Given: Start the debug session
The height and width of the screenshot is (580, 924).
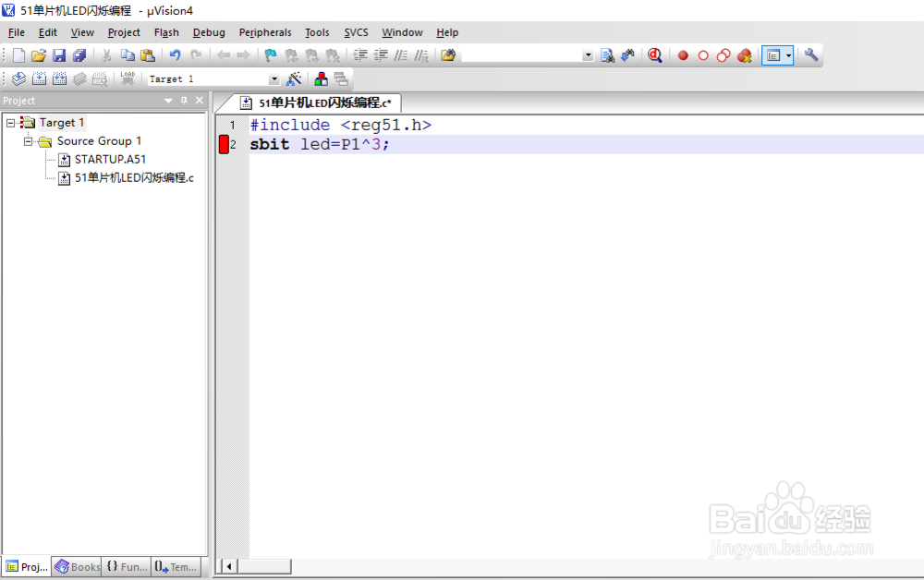Looking at the screenshot, I should (x=655, y=55).
